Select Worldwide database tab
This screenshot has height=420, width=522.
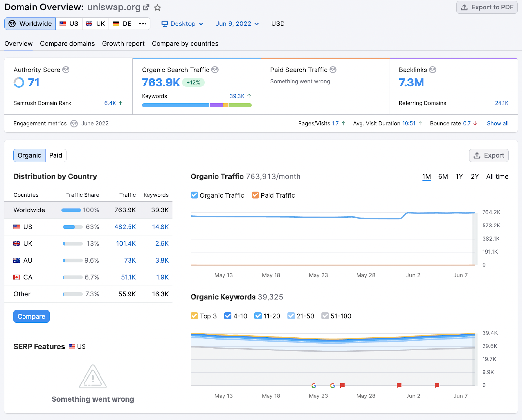pyautogui.click(x=30, y=23)
